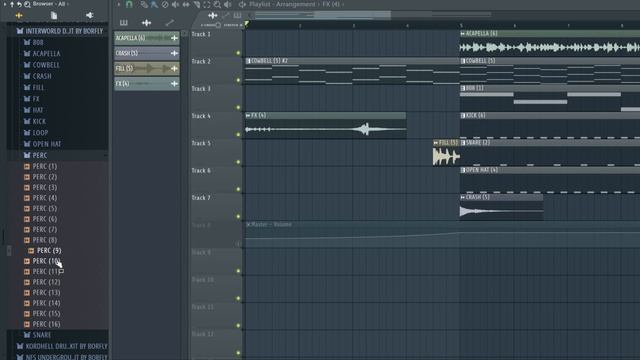Select FILL (5) in picker panel
Screen dimensions: 640x360
[147, 68]
